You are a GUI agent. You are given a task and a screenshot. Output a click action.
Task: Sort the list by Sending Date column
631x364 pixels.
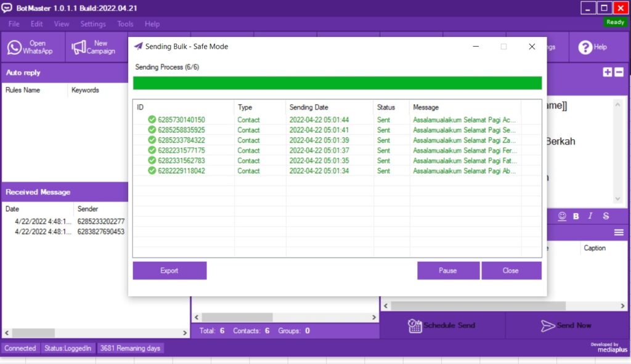pyautogui.click(x=309, y=107)
